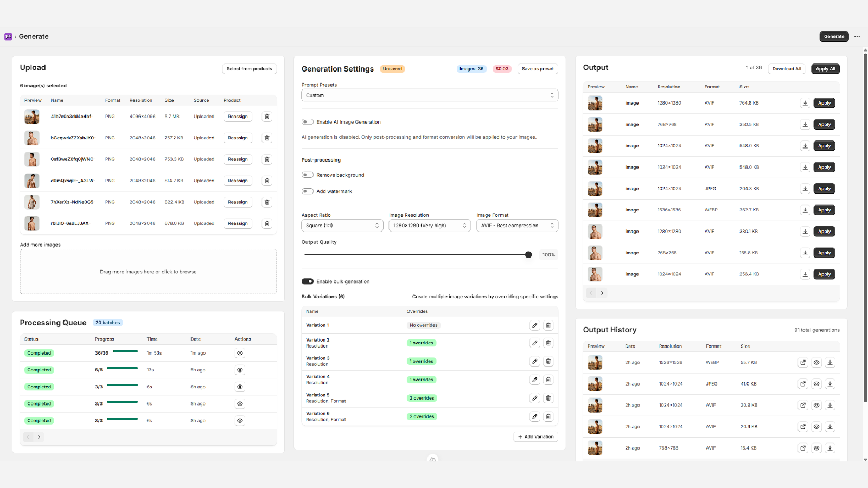Adjust the Output Quality slider
868x488 pixels.
528,254
